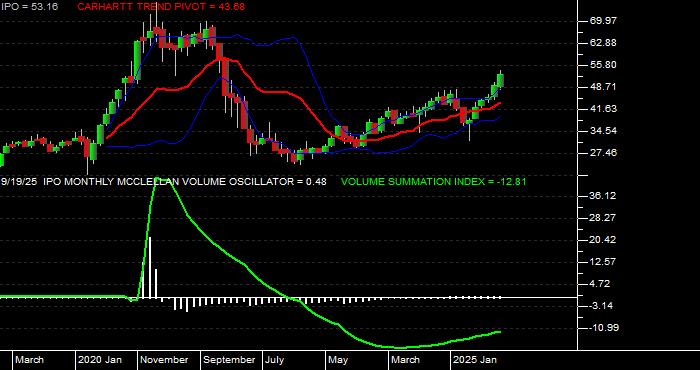This screenshot has height=370, width=700.
Task: Select the leftmost March time label
Action: (x=30, y=360)
